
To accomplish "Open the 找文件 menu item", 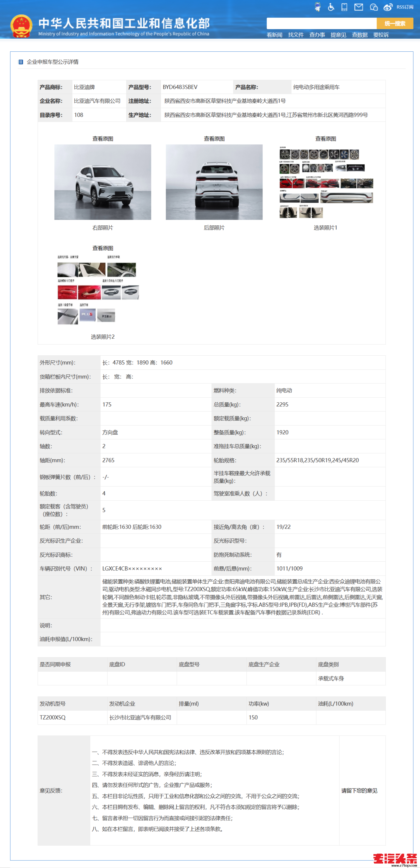I will [x=296, y=35].
